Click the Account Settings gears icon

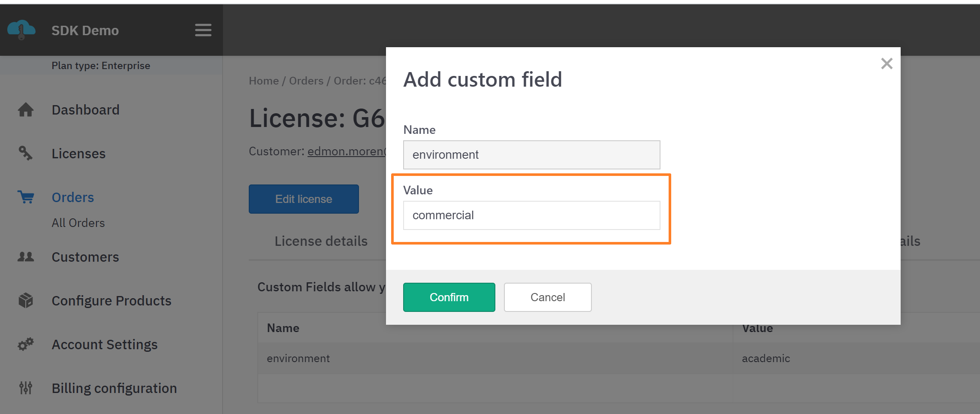point(26,344)
